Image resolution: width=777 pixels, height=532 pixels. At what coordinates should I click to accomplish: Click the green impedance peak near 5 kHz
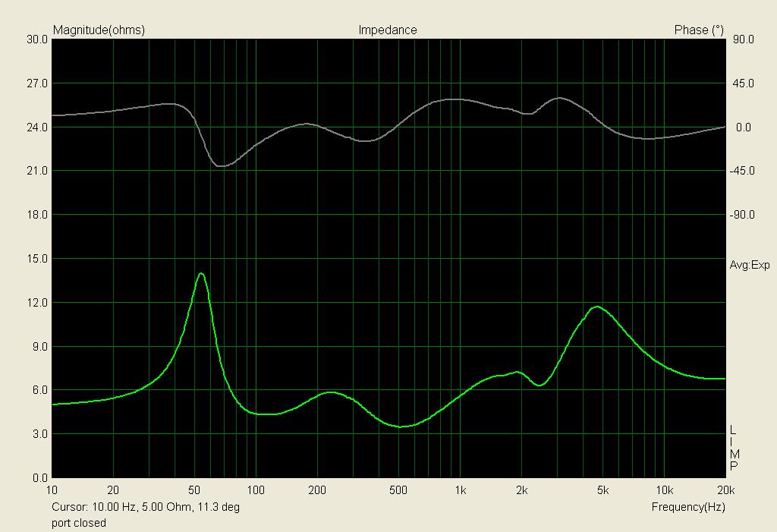(x=597, y=307)
